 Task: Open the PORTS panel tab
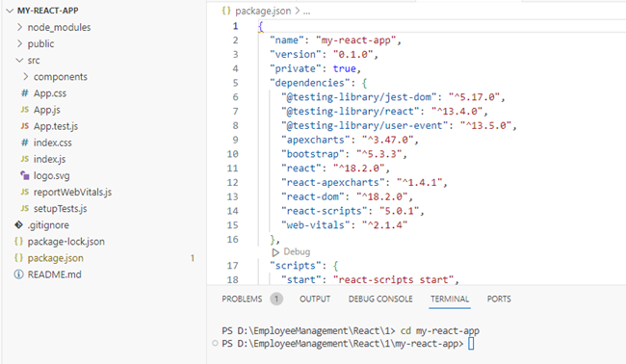click(x=499, y=299)
